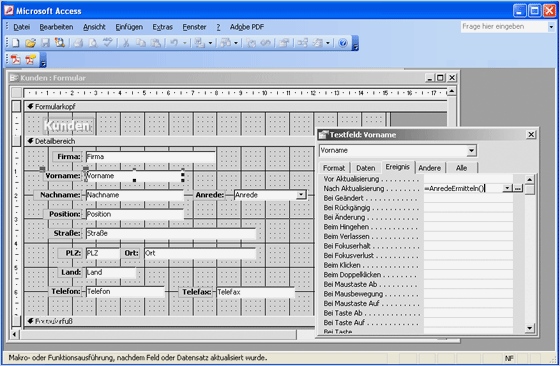The height and width of the screenshot is (366, 560).
Task: Click the property sheet scroll down arrow
Action: tap(530, 327)
